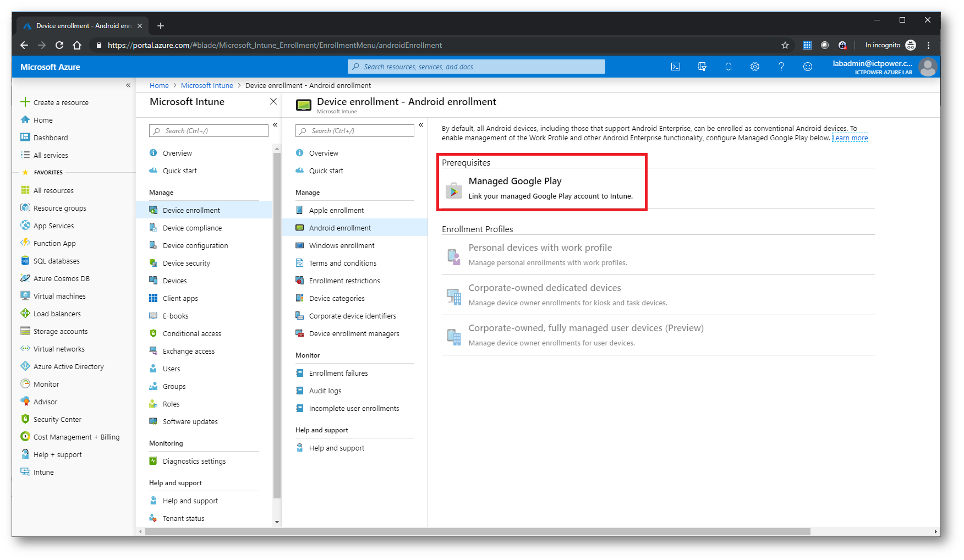Image resolution: width=964 pixels, height=560 pixels.
Task: Click Managed Google Play icon
Action: 453,190
